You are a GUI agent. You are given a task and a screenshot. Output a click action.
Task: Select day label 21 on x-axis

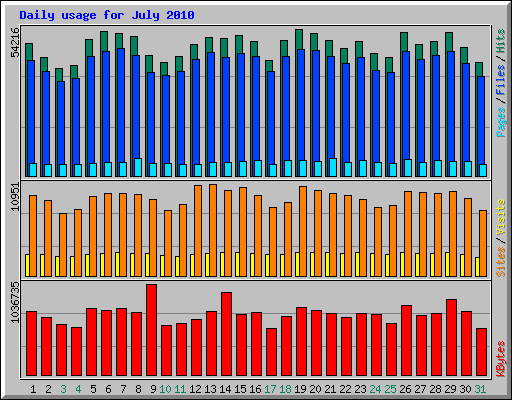click(x=330, y=389)
